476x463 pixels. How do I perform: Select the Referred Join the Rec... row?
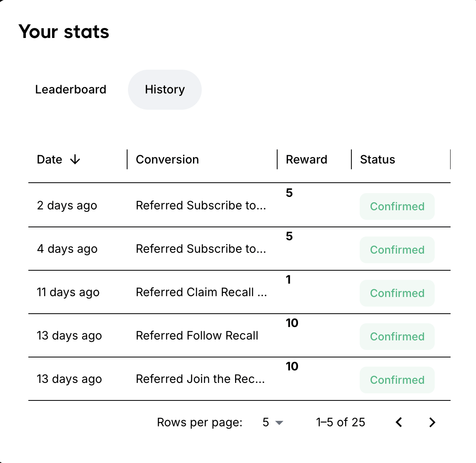pos(200,379)
